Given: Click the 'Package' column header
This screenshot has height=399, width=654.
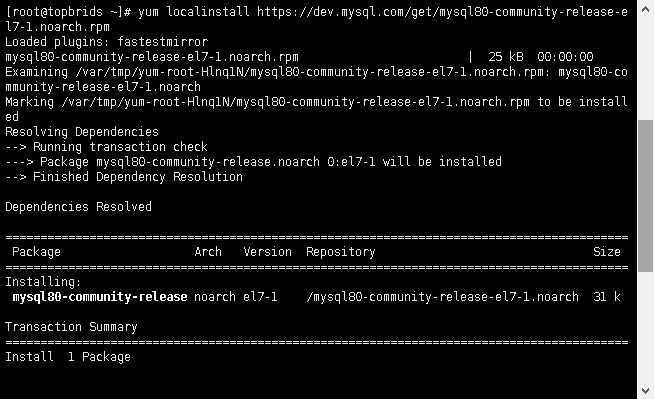Looking at the screenshot, I should click(x=36, y=252).
